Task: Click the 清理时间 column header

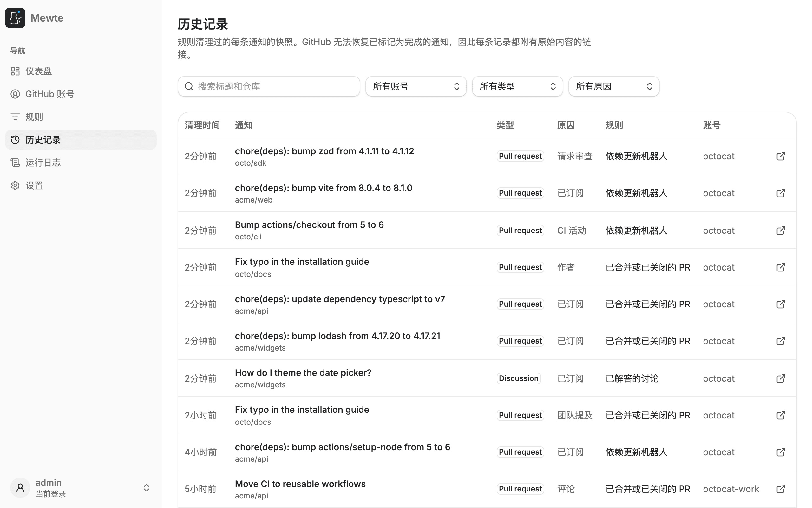Action: click(202, 125)
